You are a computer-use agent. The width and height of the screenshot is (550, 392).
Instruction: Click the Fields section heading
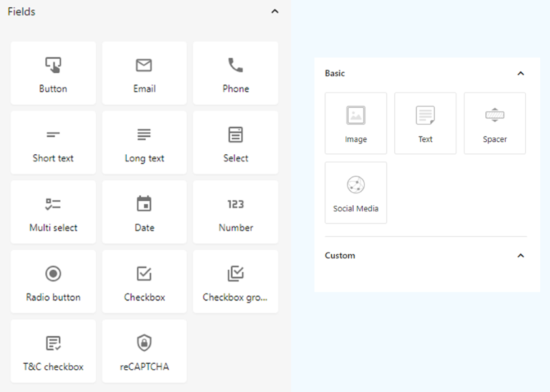[x=22, y=12]
